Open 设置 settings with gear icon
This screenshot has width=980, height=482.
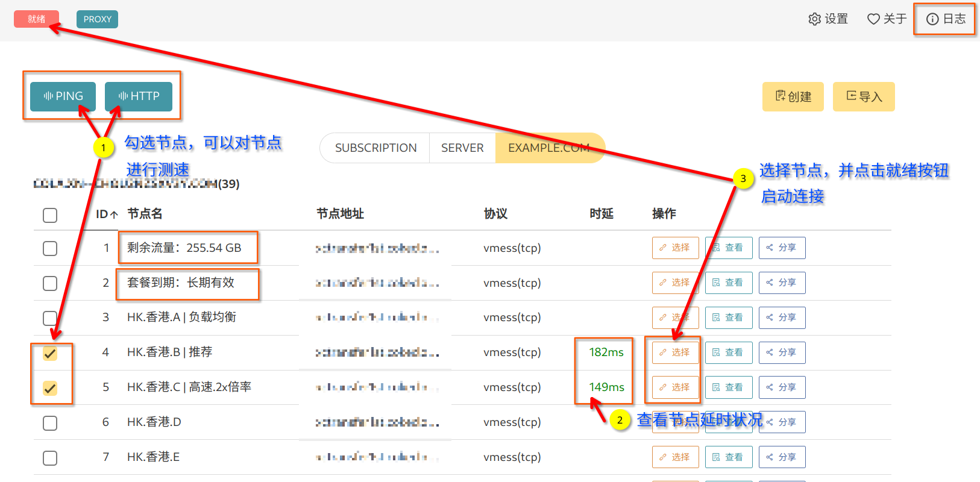(x=828, y=19)
